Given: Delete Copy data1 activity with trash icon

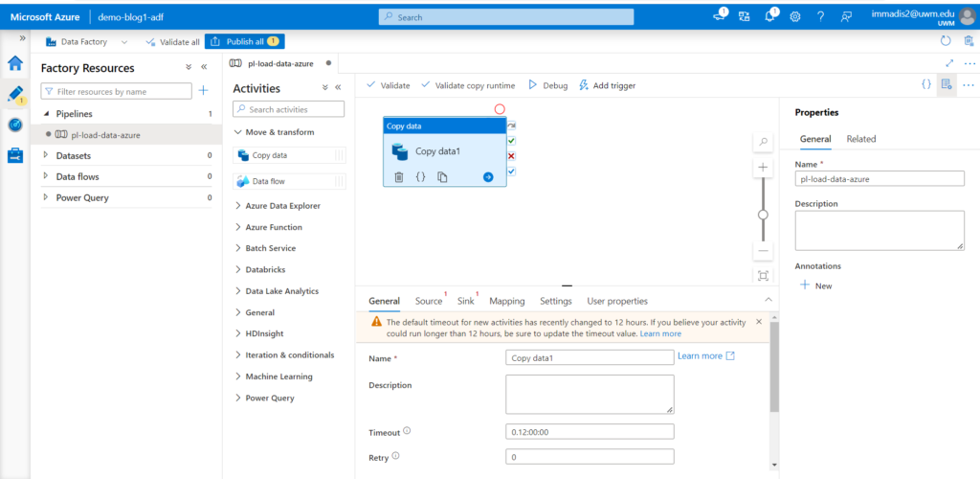Looking at the screenshot, I should [x=399, y=177].
